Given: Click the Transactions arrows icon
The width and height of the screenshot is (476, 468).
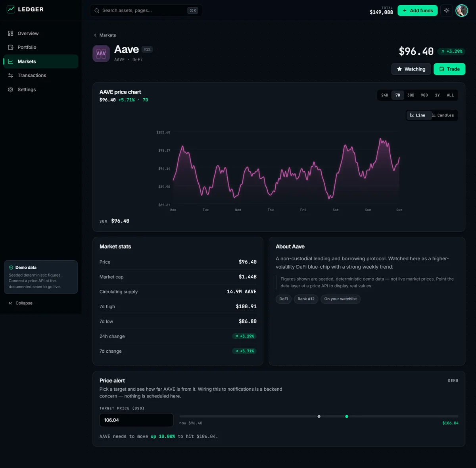Looking at the screenshot, I should 11,75.
